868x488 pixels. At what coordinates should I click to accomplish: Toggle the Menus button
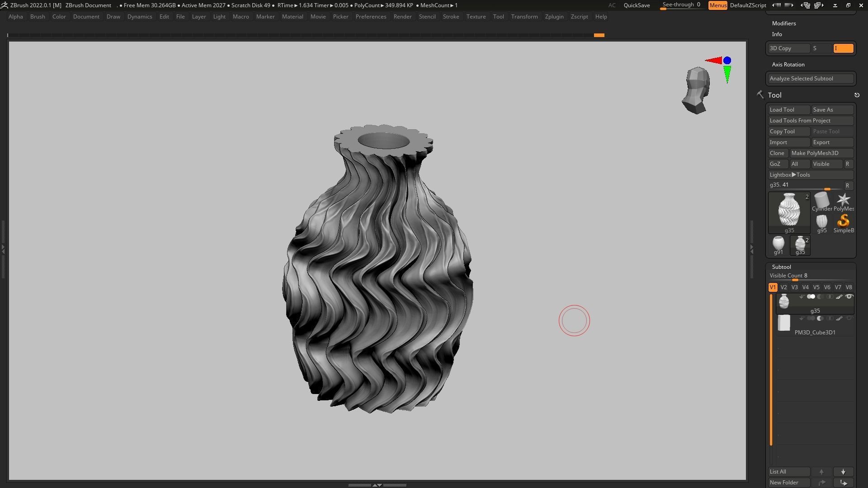click(x=717, y=5)
